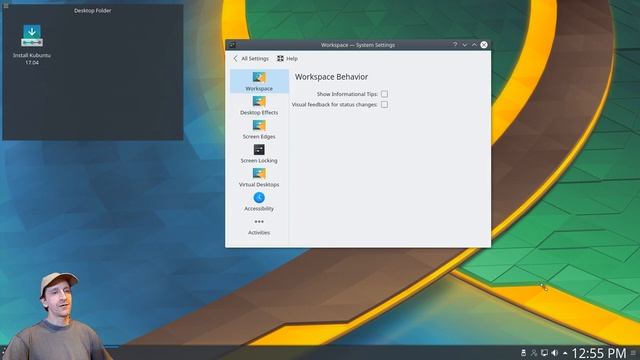640x360 pixels.
Task: Open the Desktop Effects module
Action: 259,105
